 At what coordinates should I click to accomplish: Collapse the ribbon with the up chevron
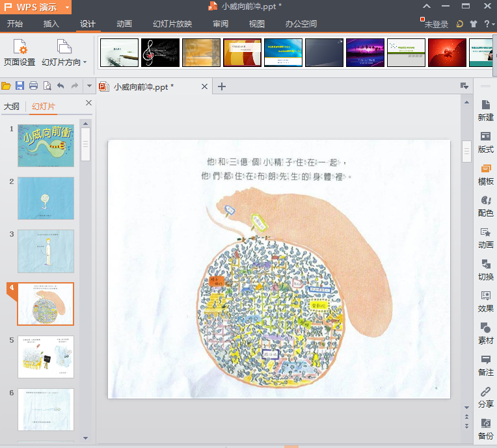[427, 6]
